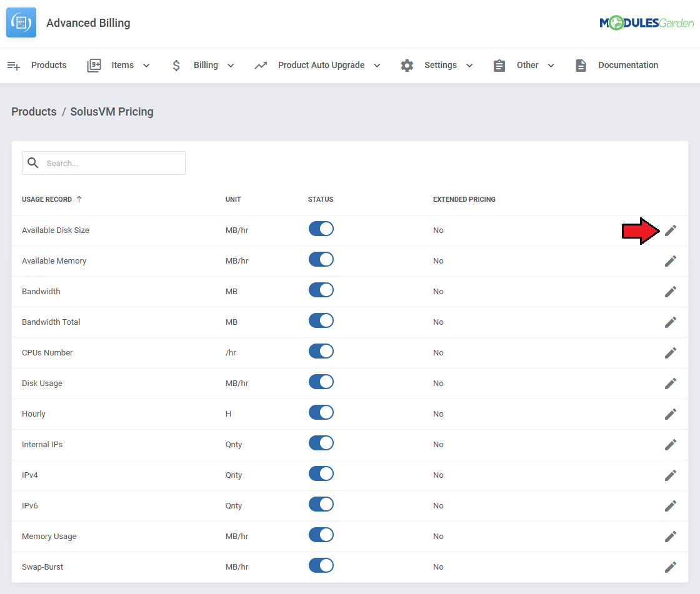
Task: Edit the Hourly usage record
Action: [x=670, y=414]
